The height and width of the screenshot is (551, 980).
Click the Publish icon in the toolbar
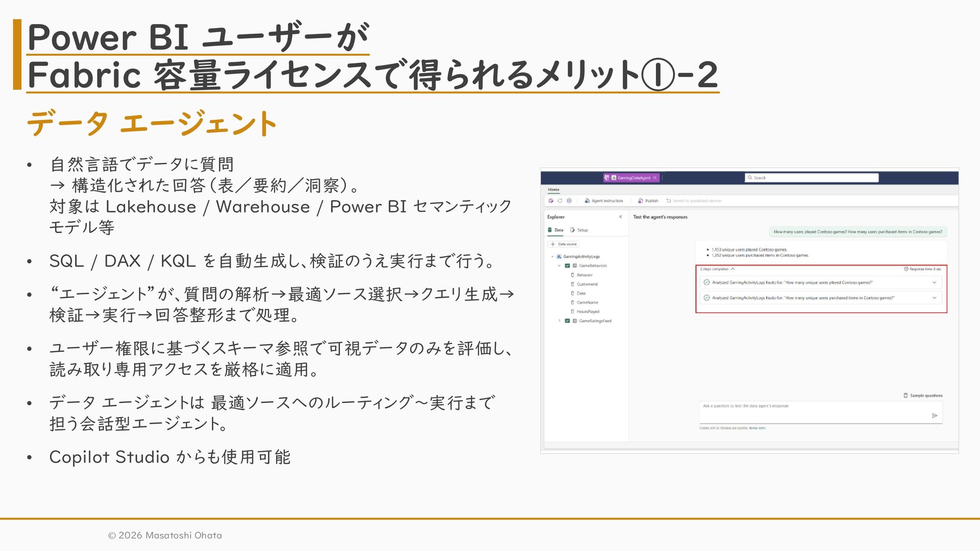641,201
